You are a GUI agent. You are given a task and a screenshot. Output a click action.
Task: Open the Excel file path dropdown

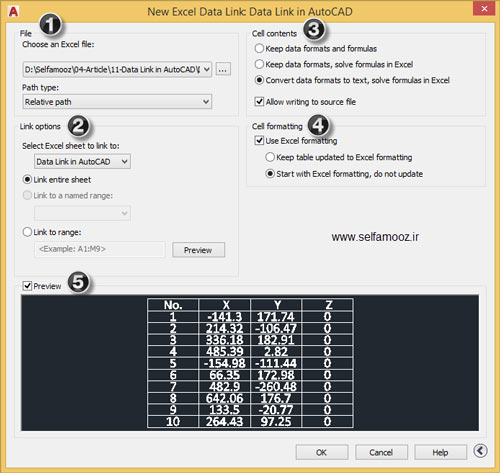(206, 69)
